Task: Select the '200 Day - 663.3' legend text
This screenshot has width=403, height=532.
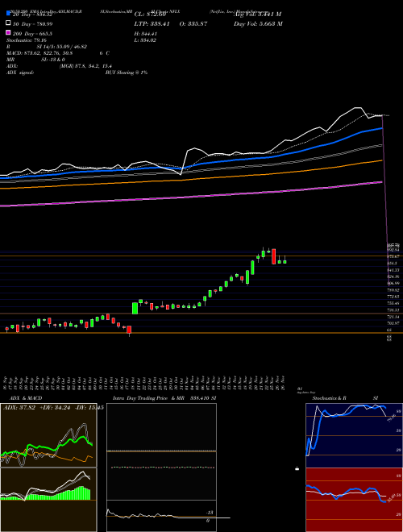Action: [x=32, y=34]
